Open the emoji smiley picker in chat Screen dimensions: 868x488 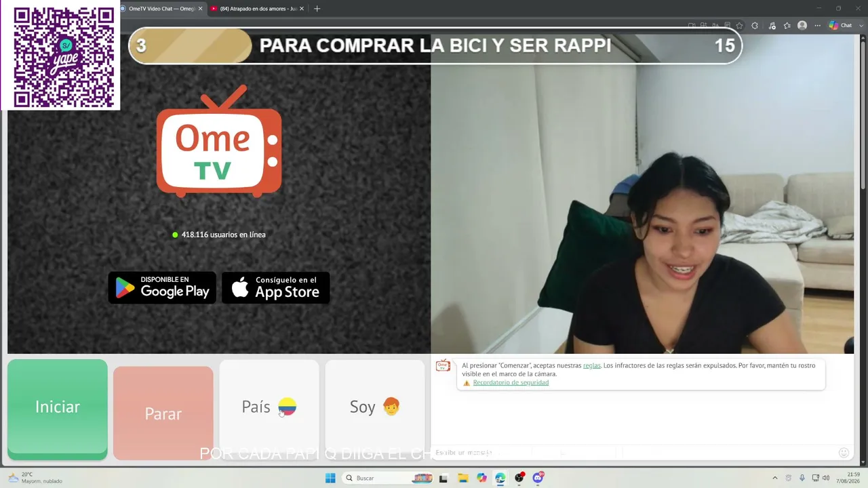coord(844,452)
